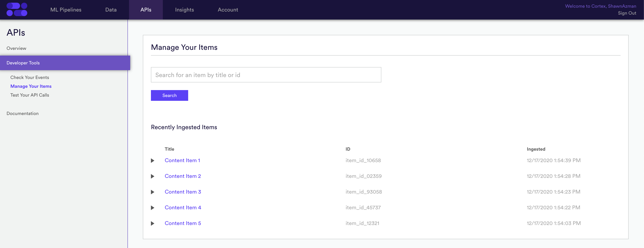Select Manage Your Items sidebar link
Image resolution: width=644 pixels, height=248 pixels.
[x=31, y=86]
